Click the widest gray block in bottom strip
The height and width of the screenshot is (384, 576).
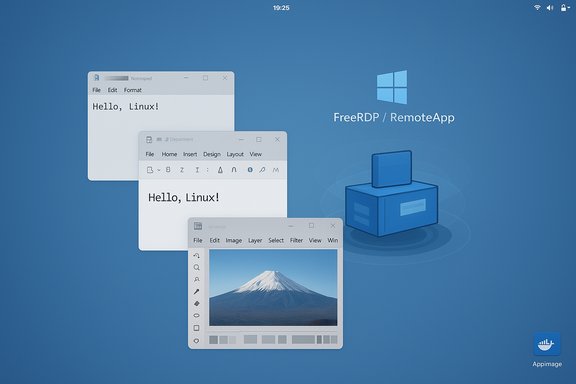pyautogui.click(x=303, y=340)
